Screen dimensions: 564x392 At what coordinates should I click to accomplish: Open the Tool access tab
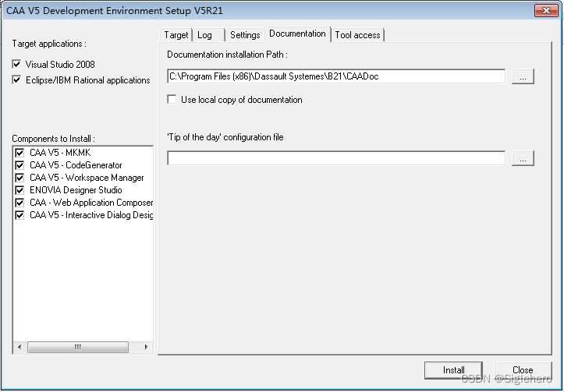pos(357,35)
